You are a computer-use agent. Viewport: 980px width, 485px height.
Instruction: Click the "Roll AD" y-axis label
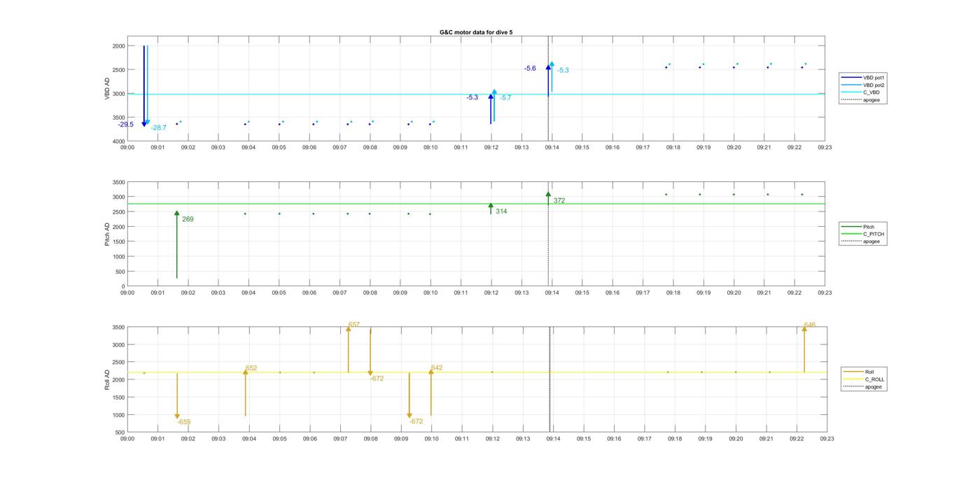point(108,380)
